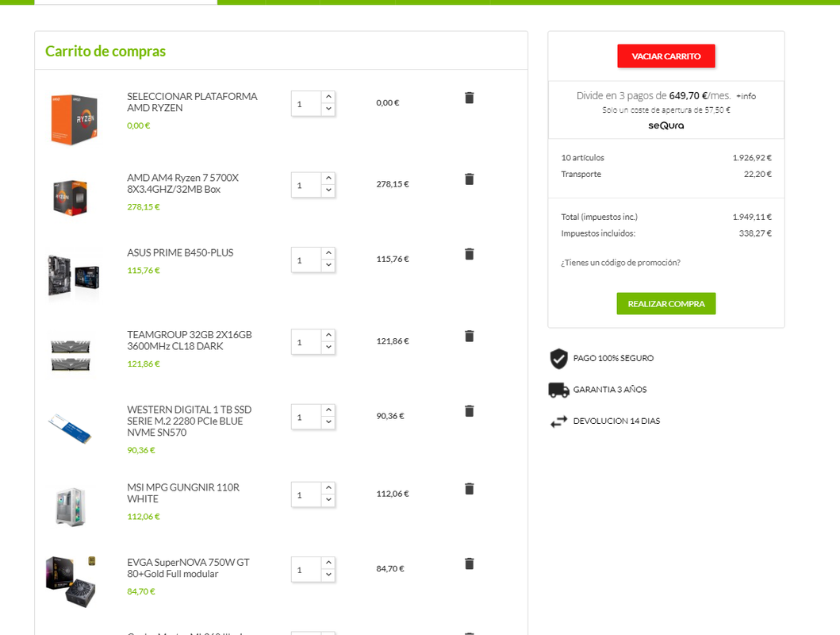840x635 pixels.
Task: Focus quantity field for ASUS PRIME B450-PLUS
Action: point(306,260)
